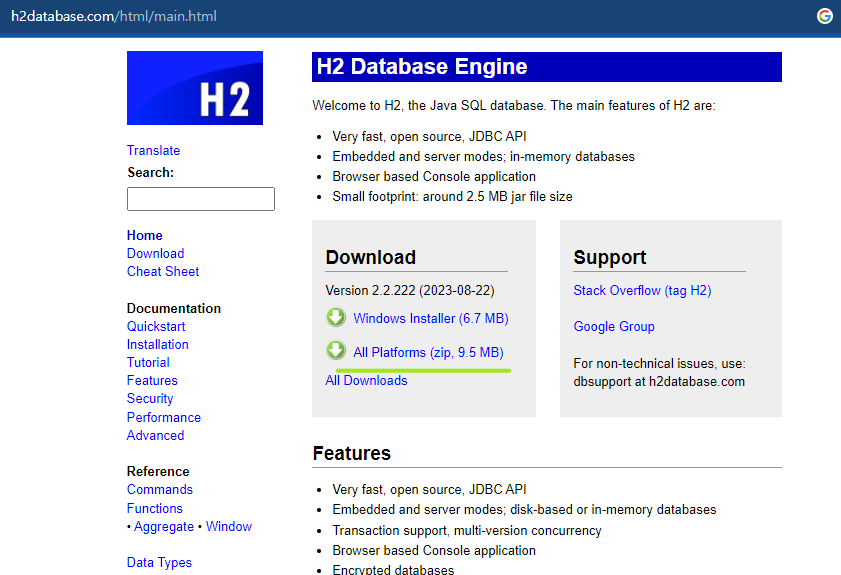Viewport: 841px width, 575px height.
Task: Click the Transaction support, multi-version concurrency bullet
Action: tap(467, 530)
